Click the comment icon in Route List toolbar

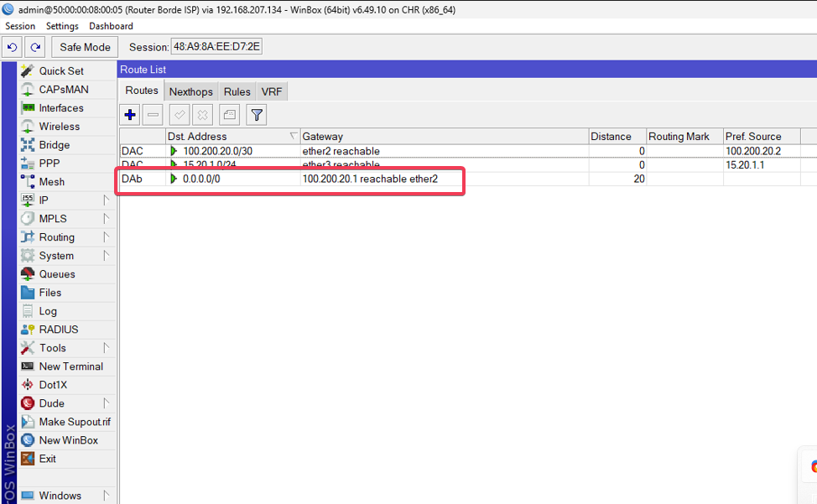230,115
